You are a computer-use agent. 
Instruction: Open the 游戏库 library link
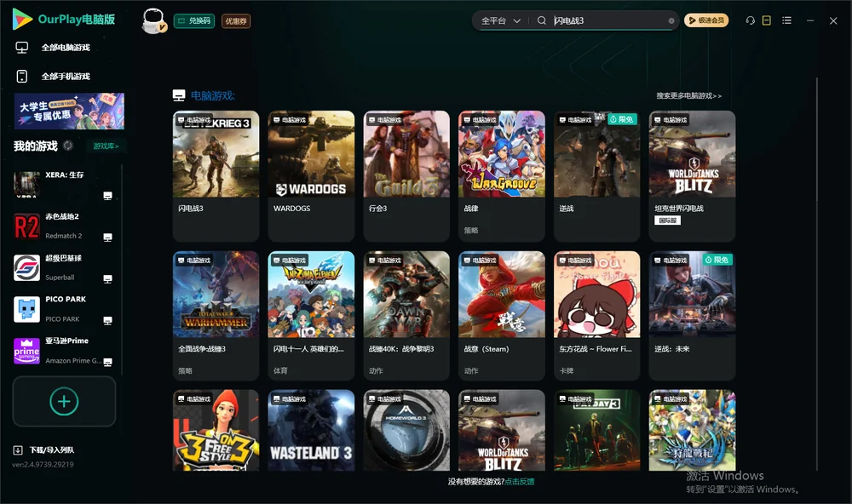(106, 146)
